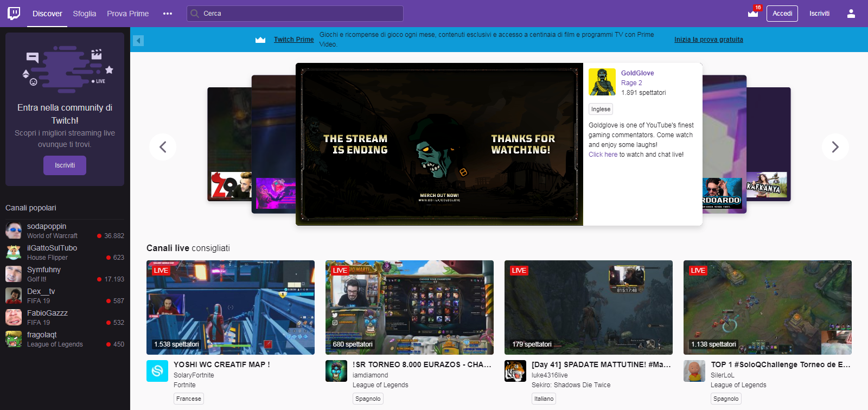Screen dimensions: 868x410
Task: Open the Fortnite game link
Action: 184,385
